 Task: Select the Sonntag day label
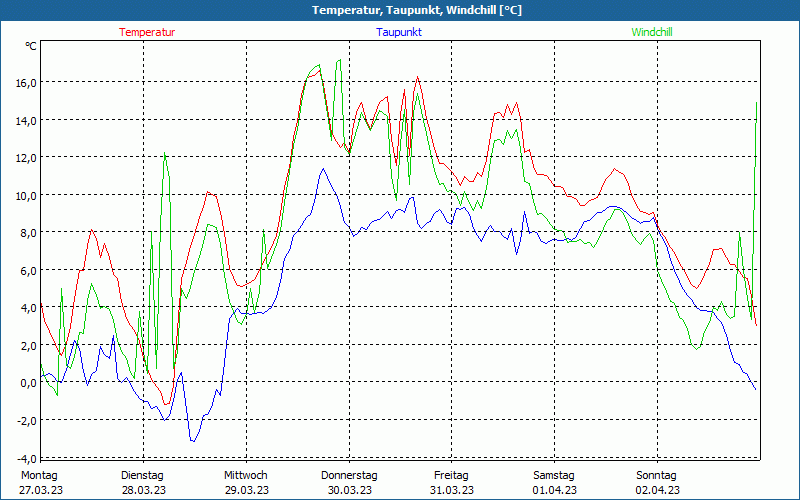(x=656, y=475)
